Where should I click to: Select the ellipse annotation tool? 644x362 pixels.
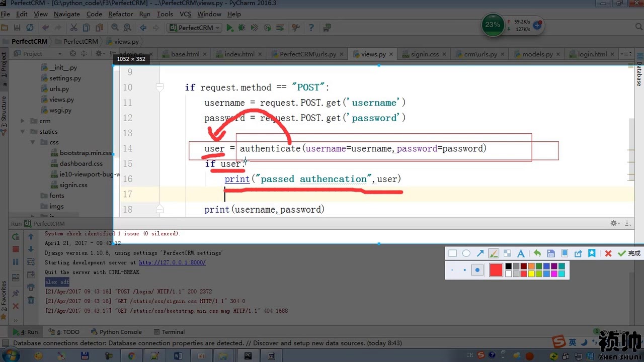[x=466, y=253]
